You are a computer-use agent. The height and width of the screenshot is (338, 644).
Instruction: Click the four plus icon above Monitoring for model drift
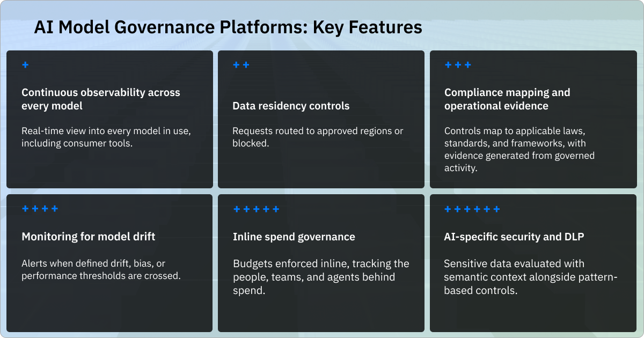pos(40,209)
